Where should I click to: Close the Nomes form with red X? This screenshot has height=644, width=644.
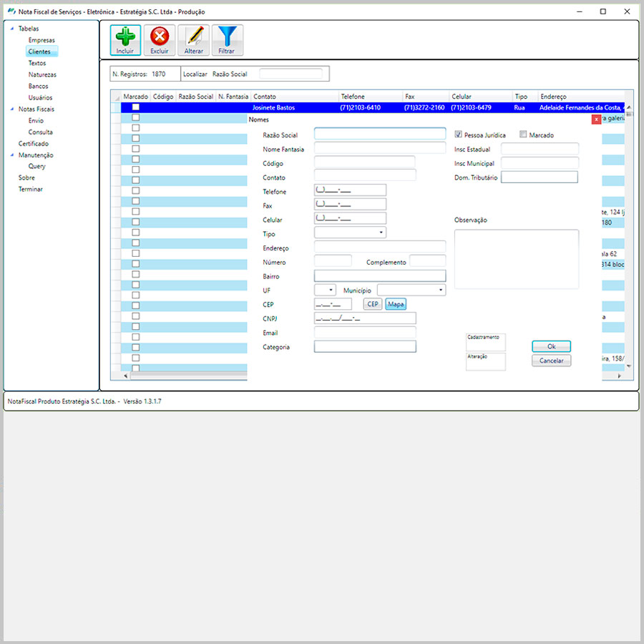[596, 119]
